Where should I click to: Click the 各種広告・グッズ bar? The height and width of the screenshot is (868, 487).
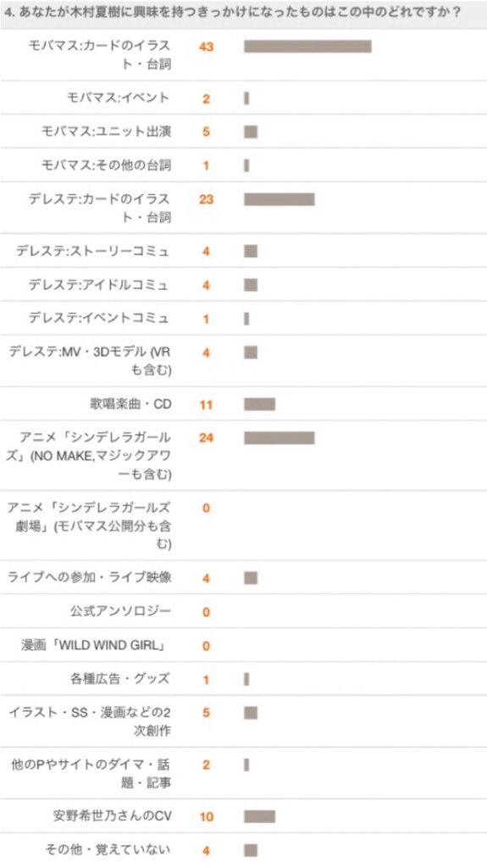[x=246, y=679]
